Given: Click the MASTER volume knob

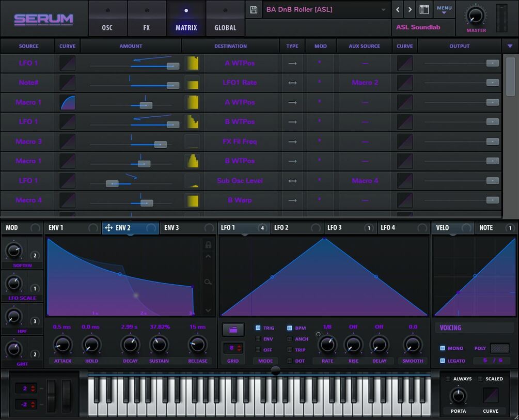Looking at the screenshot, I should [x=476, y=15].
